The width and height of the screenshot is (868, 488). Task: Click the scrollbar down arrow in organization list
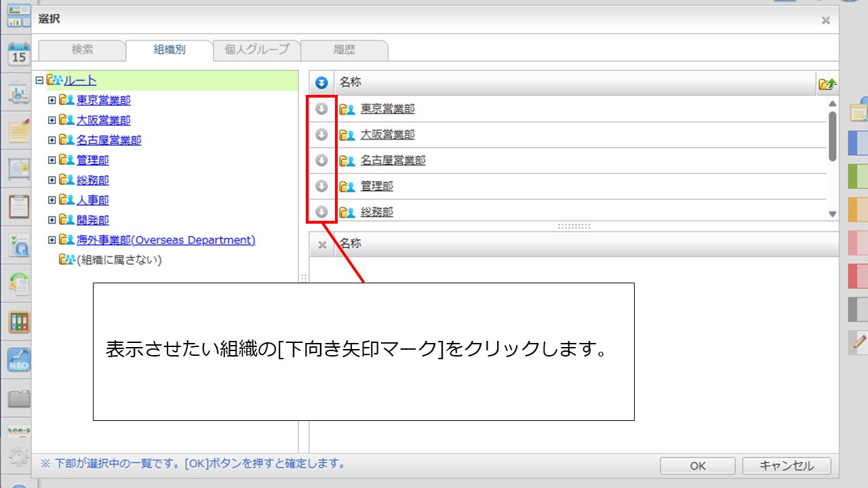point(833,214)
